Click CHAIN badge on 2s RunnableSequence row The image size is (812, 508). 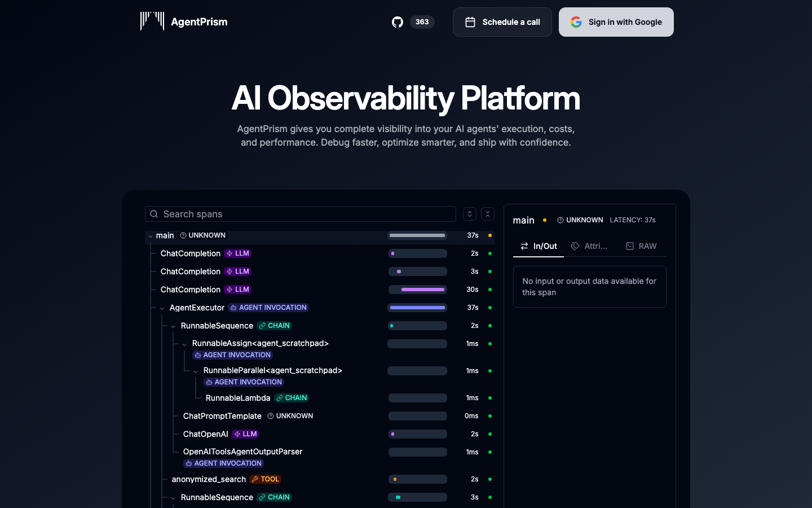click(x=275, y=326)
